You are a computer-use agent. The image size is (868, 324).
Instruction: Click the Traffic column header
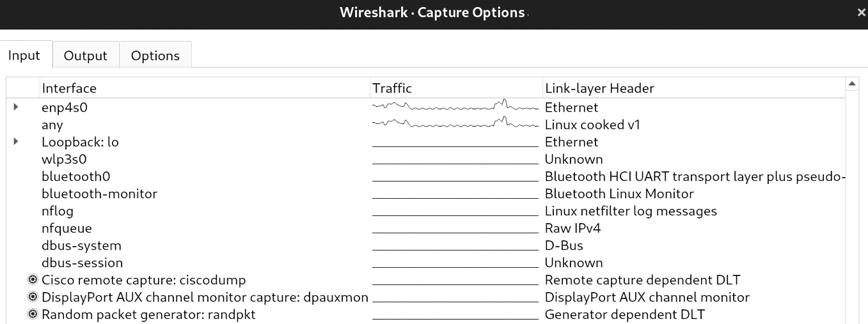tap(392, 88)
